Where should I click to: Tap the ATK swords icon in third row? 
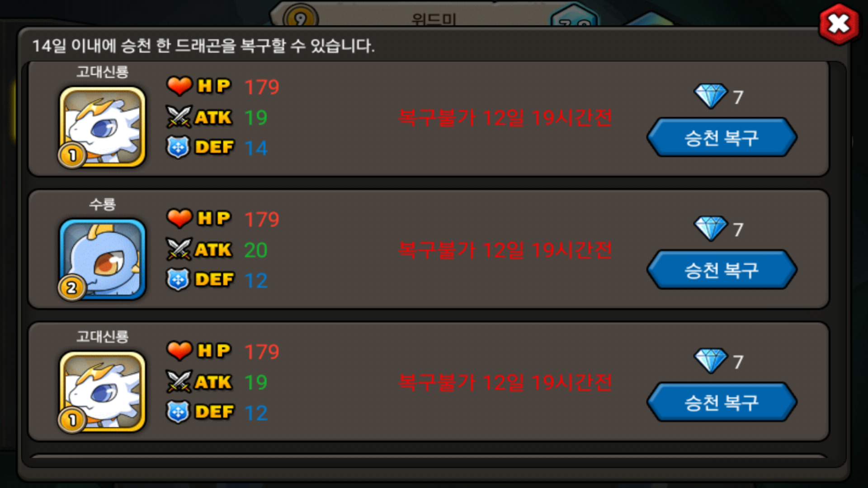[x=179, y=382]
